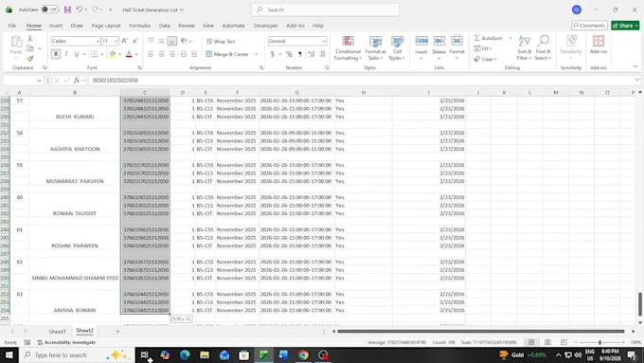Open Sort & Filter menu
Screen dimensions: 644x363
tap(524, 48)
